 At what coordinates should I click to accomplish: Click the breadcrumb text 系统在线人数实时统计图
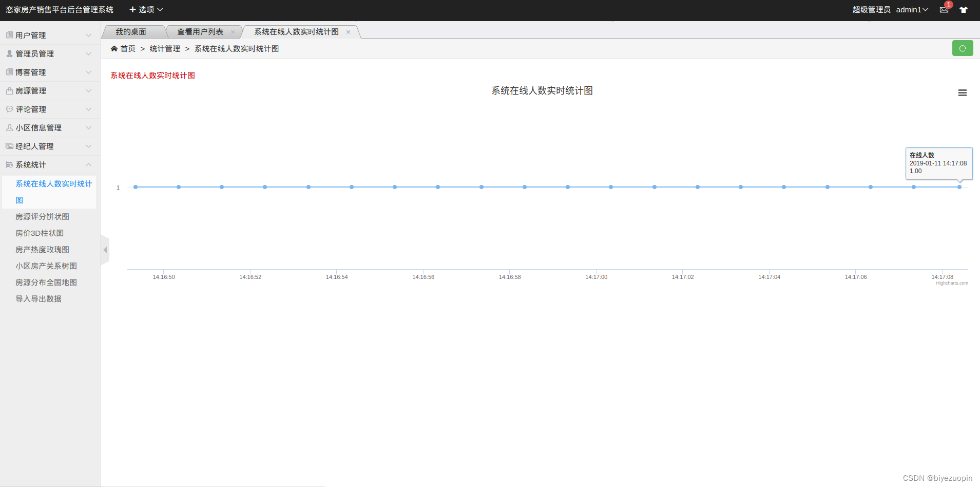[x=237, y=49]
